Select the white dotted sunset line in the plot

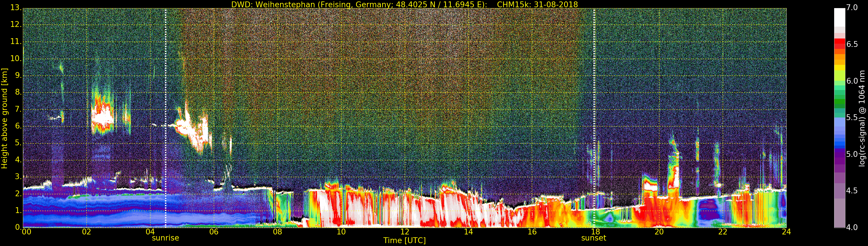(594, 118)
